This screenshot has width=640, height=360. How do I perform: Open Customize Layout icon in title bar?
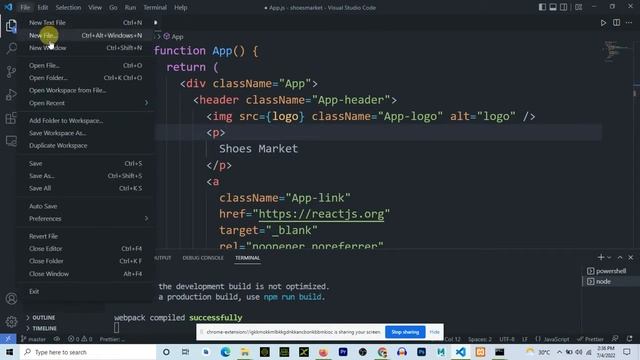click(578, 7)
